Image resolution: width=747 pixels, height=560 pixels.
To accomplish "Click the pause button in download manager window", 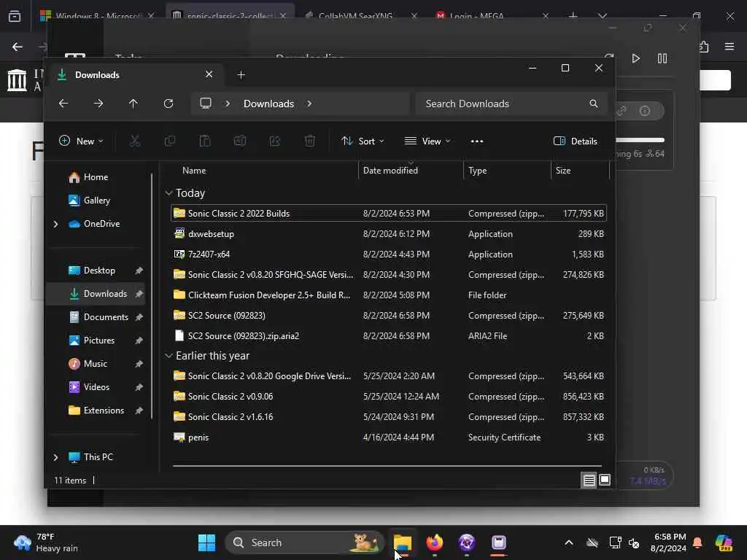I will pyautogui.click(x=662, y=58).
